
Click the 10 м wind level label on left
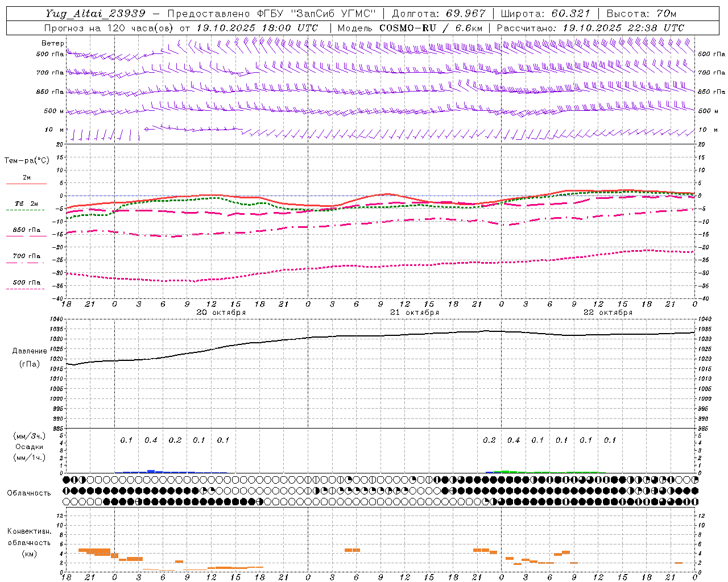point(55,130)
